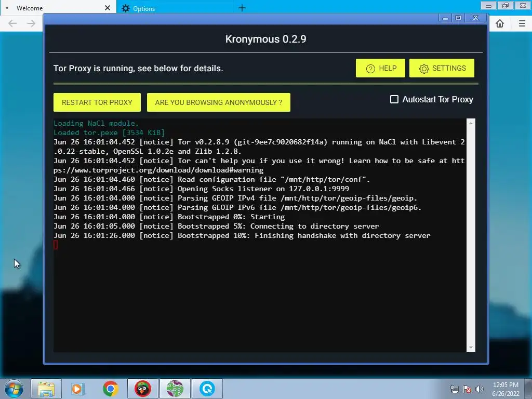Click the 'Loading NaCl module.' log line
This screenshot has width=532, height=399.
96,123
